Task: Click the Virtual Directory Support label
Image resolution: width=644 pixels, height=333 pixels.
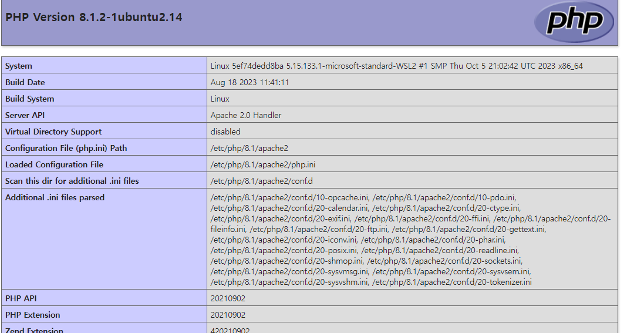Action: point(53,132)
